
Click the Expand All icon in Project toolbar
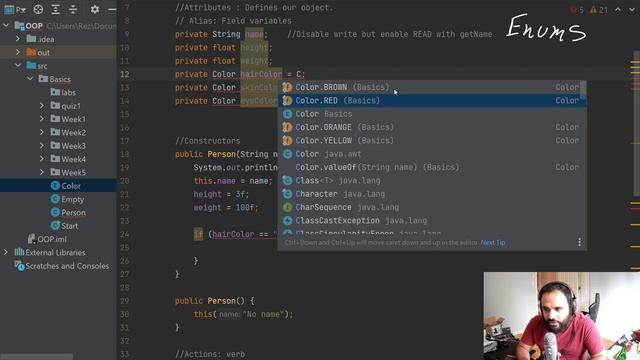point(56,9)
